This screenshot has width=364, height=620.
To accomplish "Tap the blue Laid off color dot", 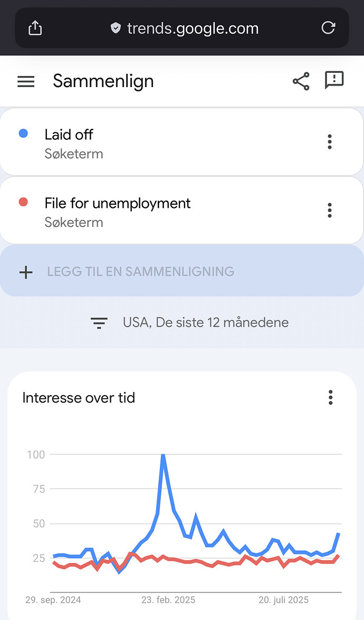I will (23, 133).
